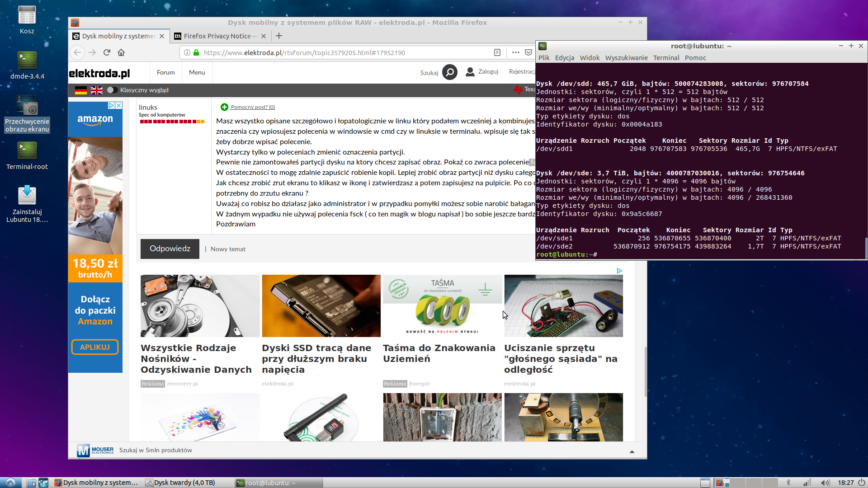Open linuks user profile link

[148, 108]
